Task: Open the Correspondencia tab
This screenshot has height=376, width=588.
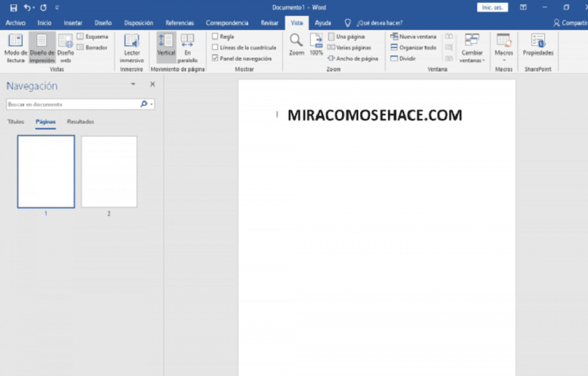Action: tap(227, 23)
